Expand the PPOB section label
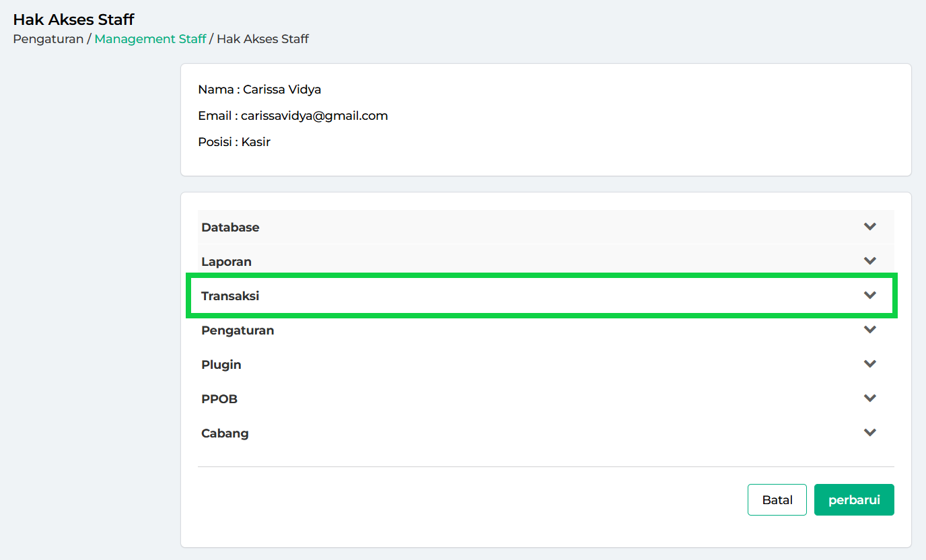The height and width of the screenshot is (560, 926). pos(219,399)
